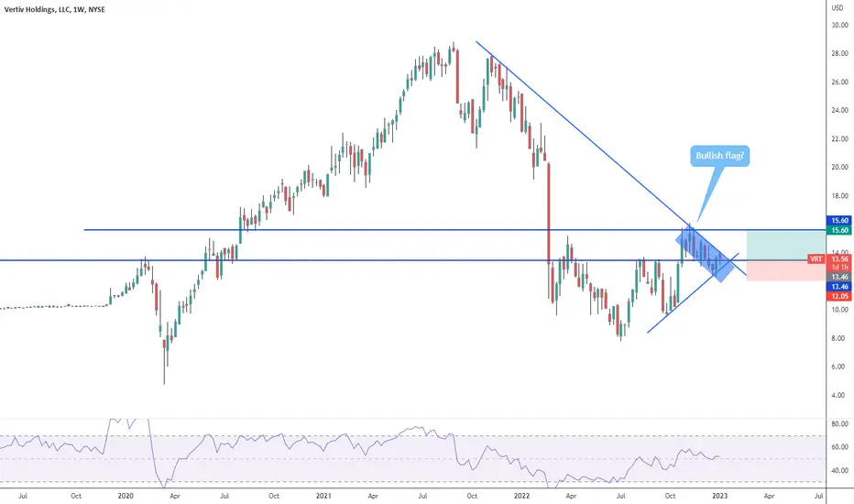Click the 26.00 price axis label

point(839,82)
